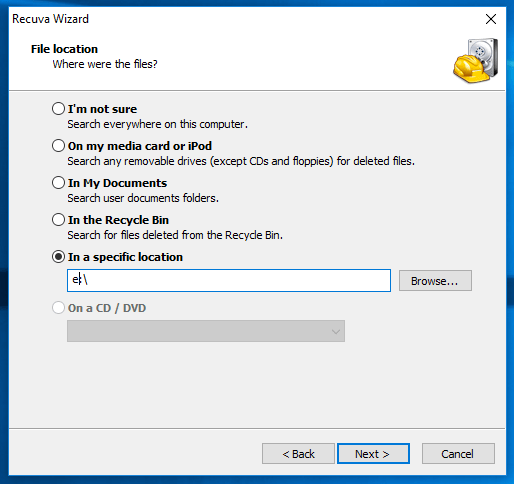The width and height of the screenshot is (514, 484).
Task: Click the "File location" heading
Action: coord(64,49)
